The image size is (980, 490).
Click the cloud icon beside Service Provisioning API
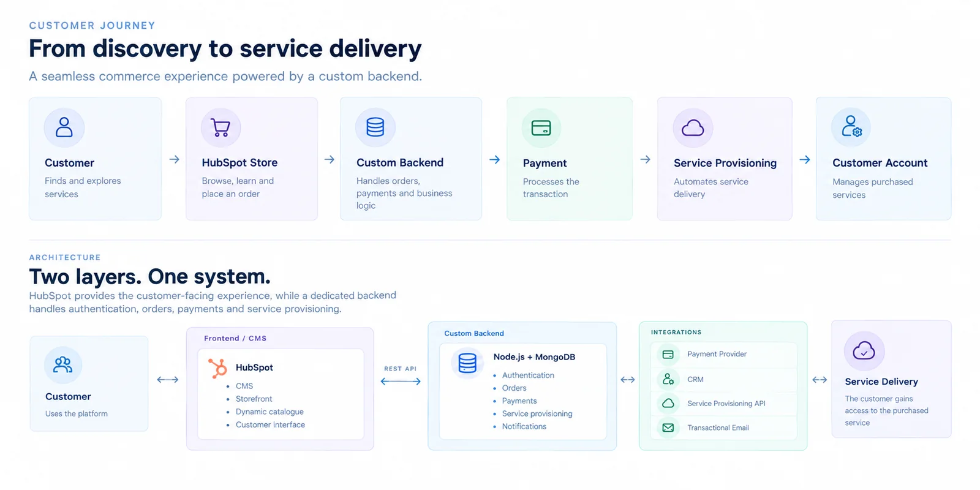point(668,403)
